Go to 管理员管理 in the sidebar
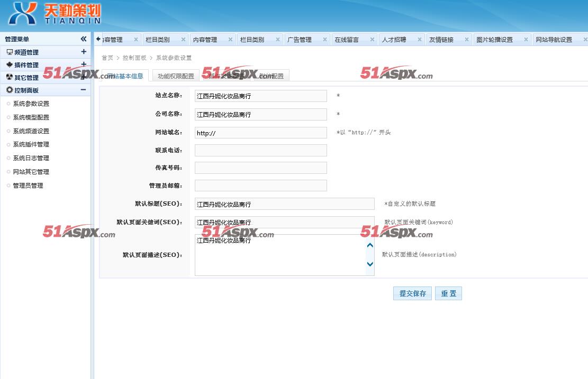 click(28, 186)
